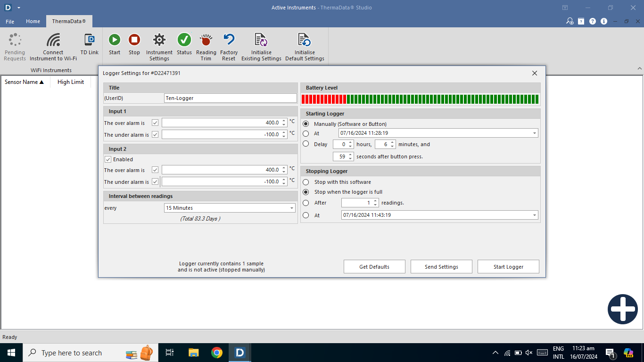This screenshot has height=362, width=644.
Task: Click Initialise Default Settings icon
Action: click(x=305, y=40)
